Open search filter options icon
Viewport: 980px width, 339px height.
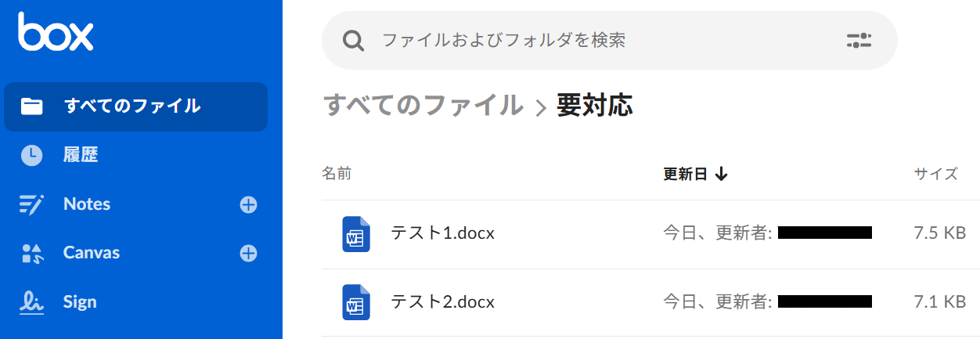(859, 41)
